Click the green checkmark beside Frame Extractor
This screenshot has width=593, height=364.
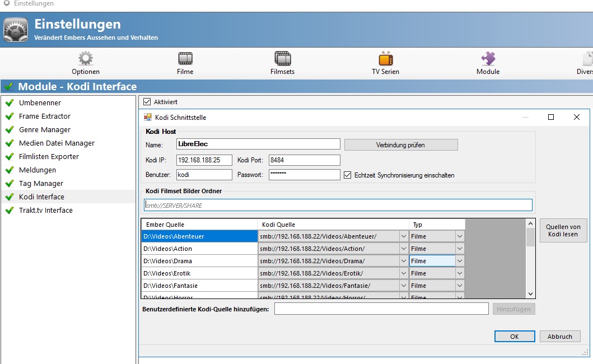point(10,116)
